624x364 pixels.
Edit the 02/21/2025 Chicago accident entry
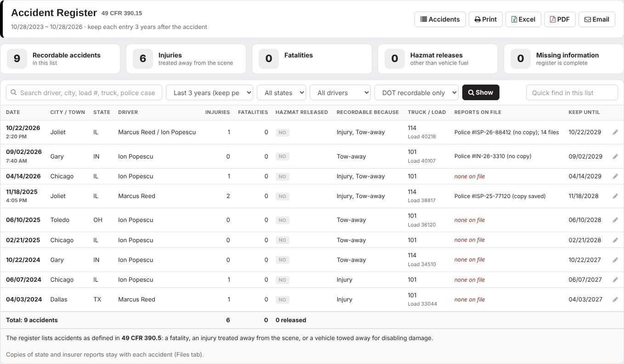(615, 240)
